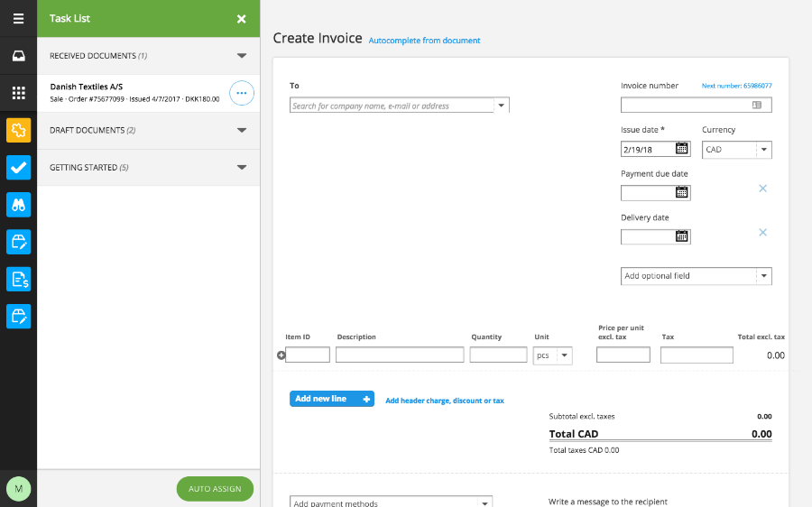Screen dimensions: 812x507
Task: Open Add optional field dropdown
Action: pyautogui.click(x=696, y=276)
